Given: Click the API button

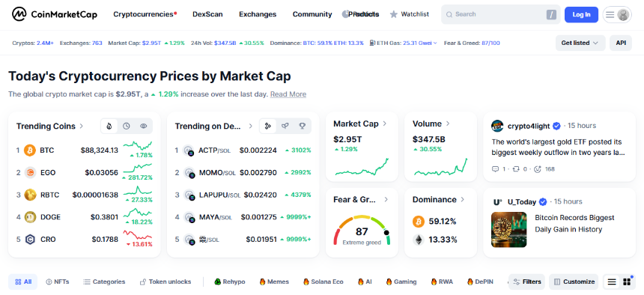Looking at the screenshot, I should (621, 43).
